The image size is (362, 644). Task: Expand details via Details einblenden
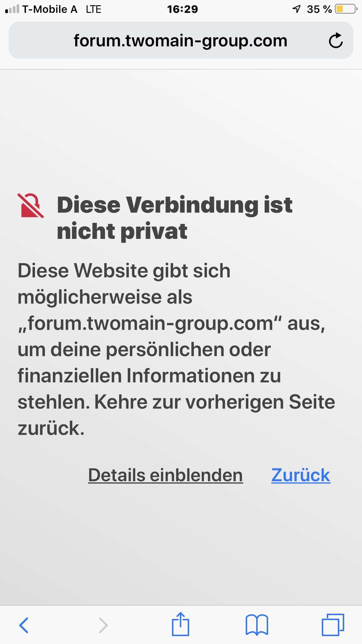(x=166, y=475)
